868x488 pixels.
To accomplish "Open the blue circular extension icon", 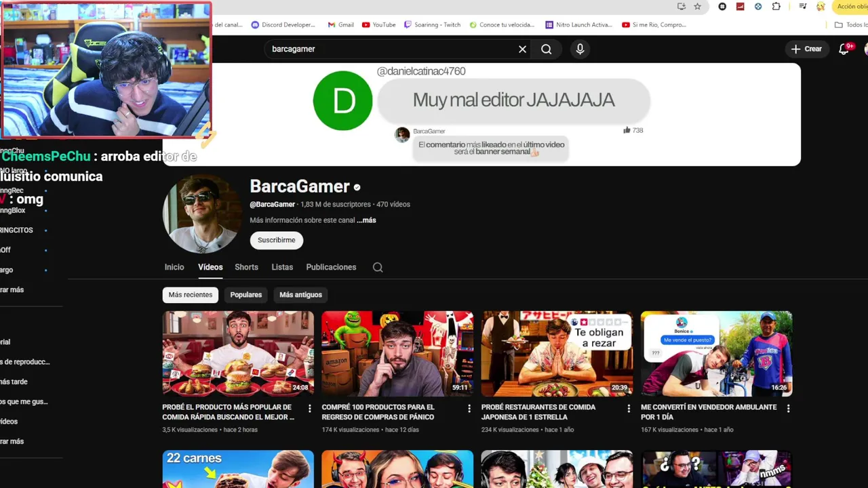I will click(x=758, y=6).
